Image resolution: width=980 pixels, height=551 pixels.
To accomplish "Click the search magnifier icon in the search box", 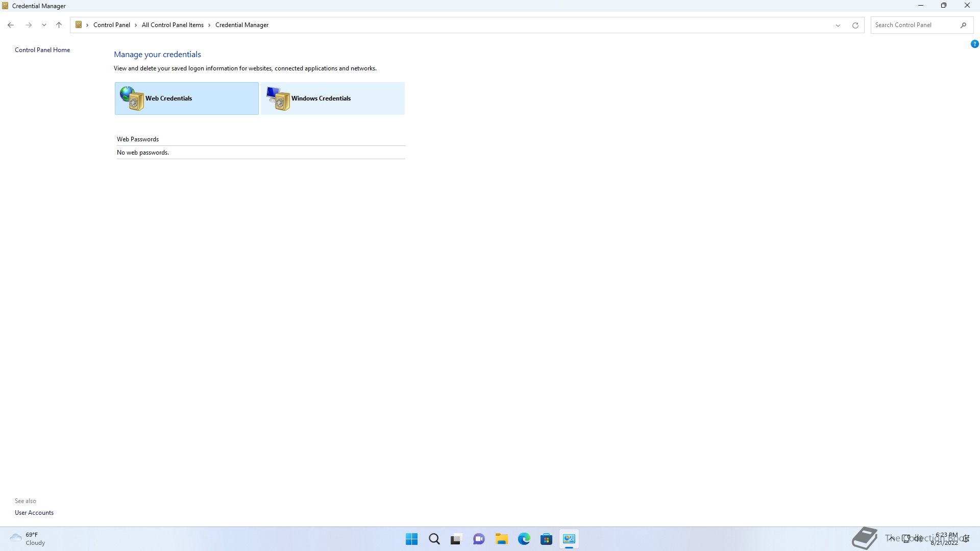I will coord(963,25).
